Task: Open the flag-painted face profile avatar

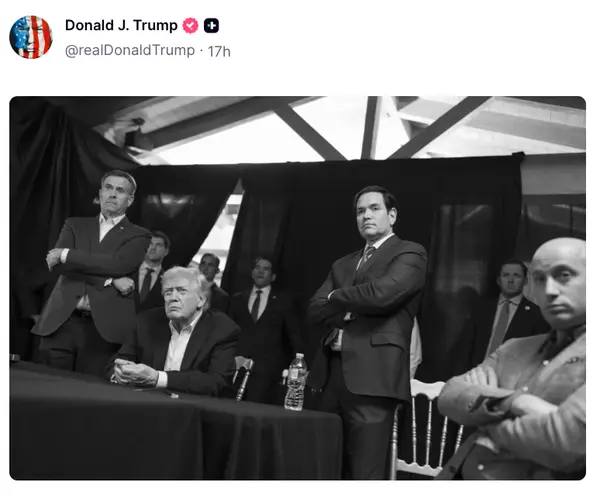Action: click(31, 37)
